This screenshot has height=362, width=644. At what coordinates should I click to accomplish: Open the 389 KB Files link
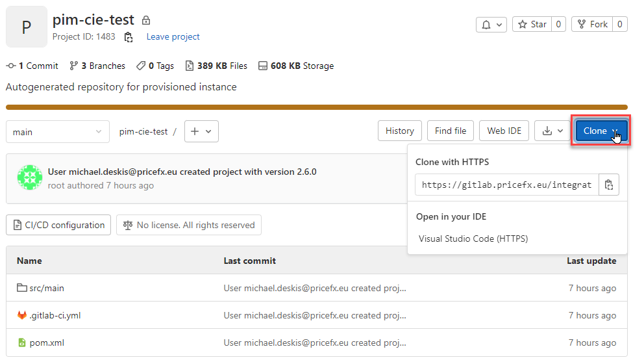pos(216,66)
